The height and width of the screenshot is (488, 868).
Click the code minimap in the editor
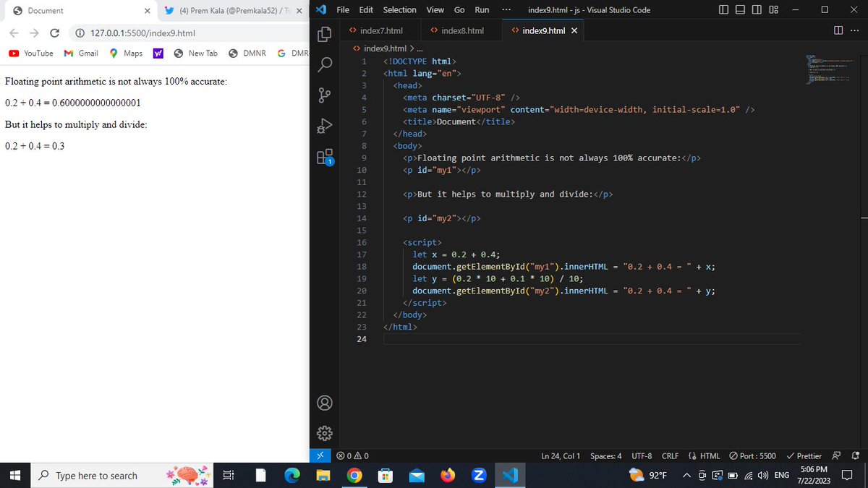tap(830, 69)
